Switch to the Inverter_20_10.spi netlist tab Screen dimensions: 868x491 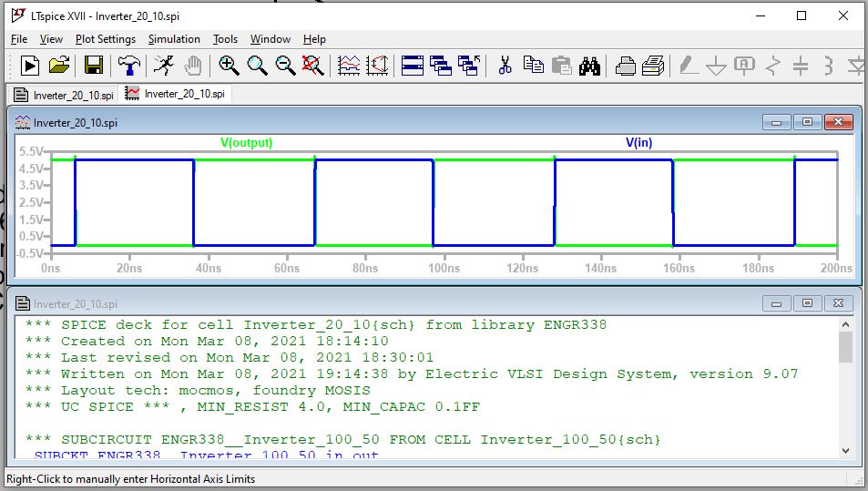point(64,94)
